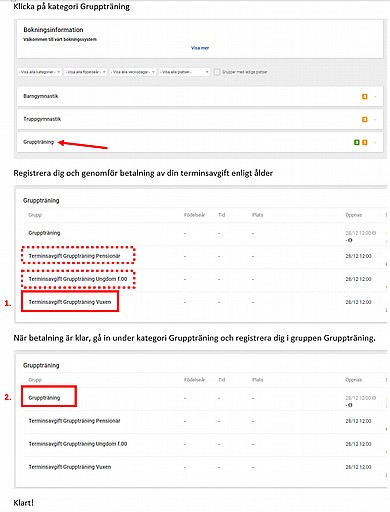This screenshot has height=512, width=390.
Task: Click orange badge in Gruppträning category row
Action: [365, 142]
